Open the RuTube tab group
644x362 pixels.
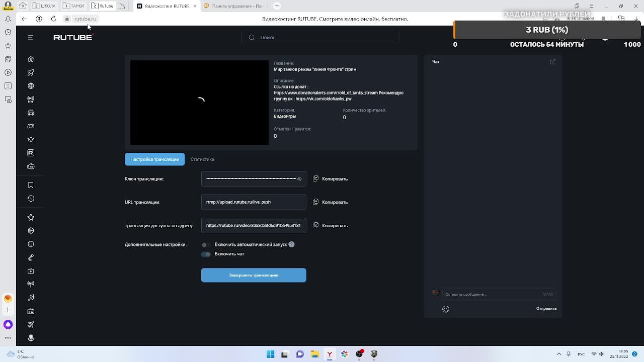pos(103,6)
